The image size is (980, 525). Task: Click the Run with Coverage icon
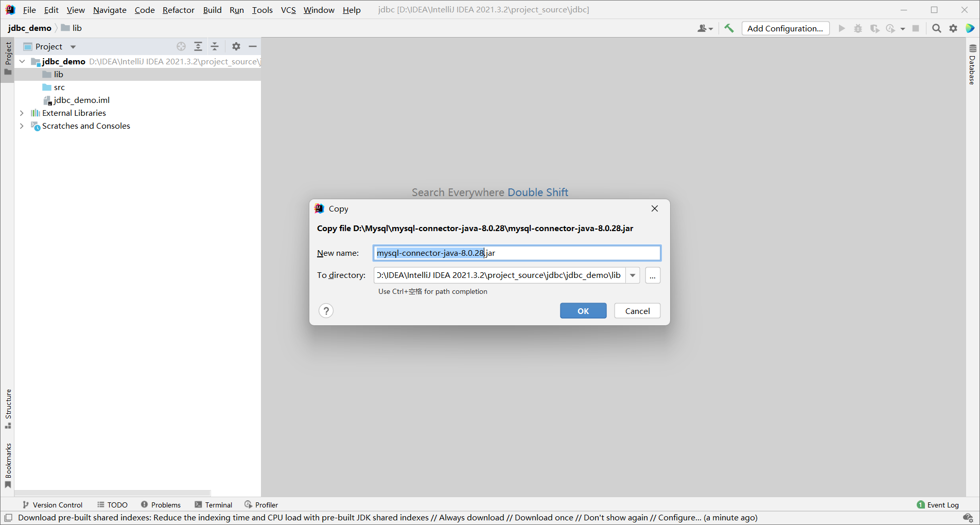874,28
